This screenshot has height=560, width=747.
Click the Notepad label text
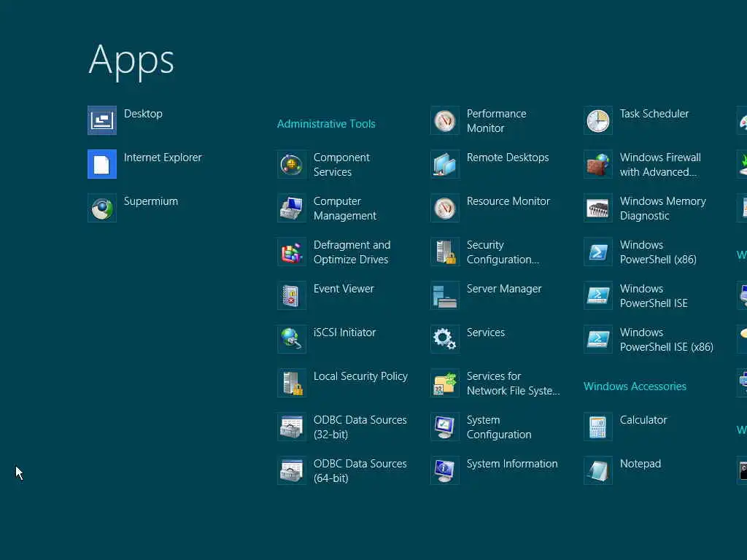point(640,464)
